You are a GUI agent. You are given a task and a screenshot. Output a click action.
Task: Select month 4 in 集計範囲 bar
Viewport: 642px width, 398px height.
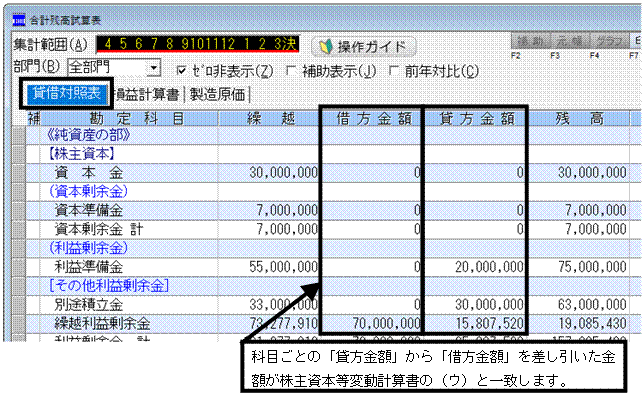[108, 44]
